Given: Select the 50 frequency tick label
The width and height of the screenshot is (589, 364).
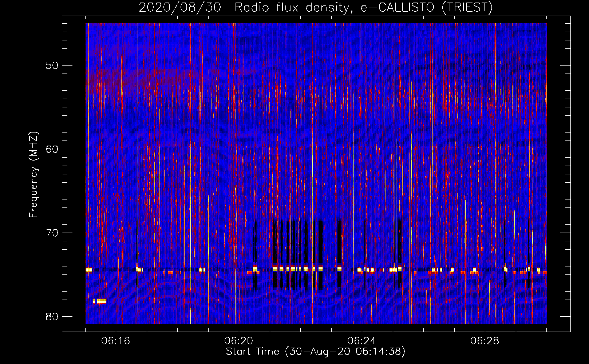Looking at the screenshot, I should pyautogui.click(x=52, y=66).
